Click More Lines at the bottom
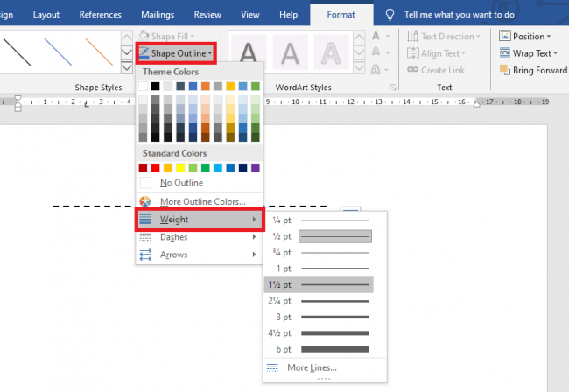The image size is (569, 392). point(311,367)
